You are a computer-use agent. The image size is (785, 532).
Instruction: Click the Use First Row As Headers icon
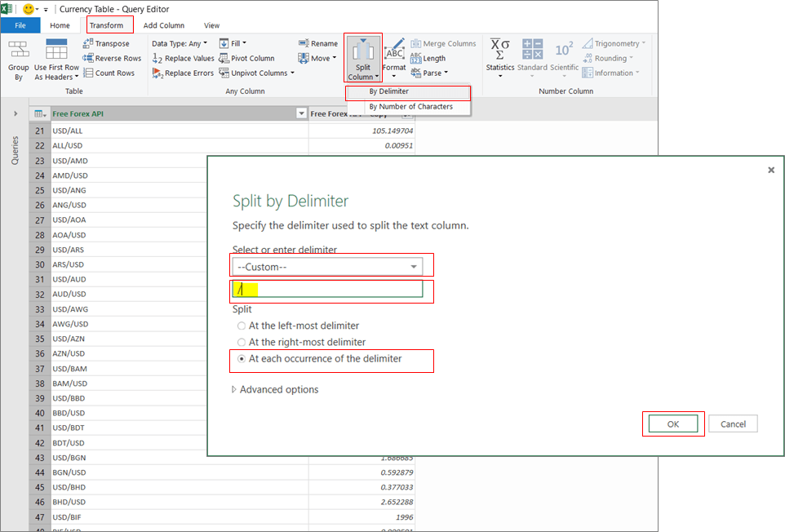[56, 49]
